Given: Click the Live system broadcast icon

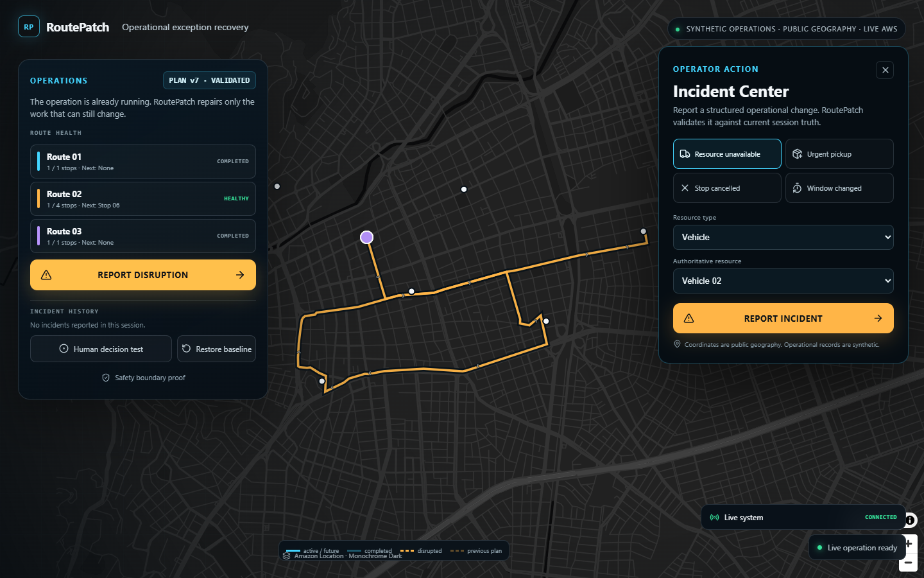Looking at the screenshot, I should (714, 518).
